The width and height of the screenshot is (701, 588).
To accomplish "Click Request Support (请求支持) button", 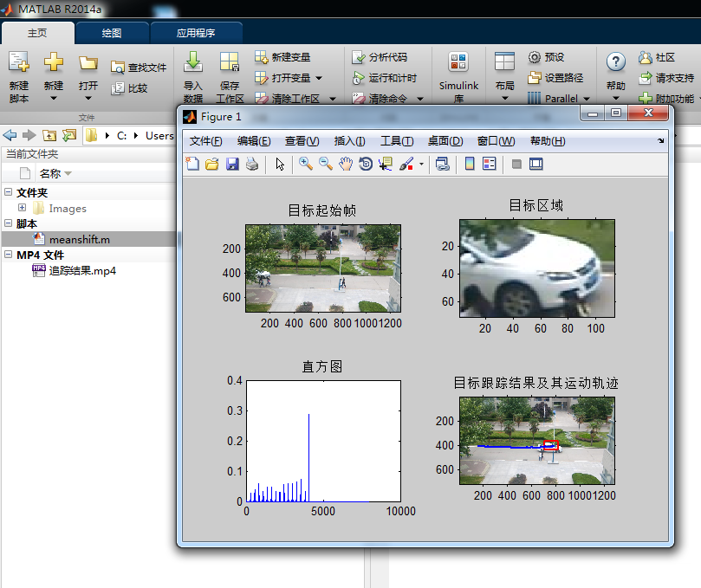I will click(666, 78).
